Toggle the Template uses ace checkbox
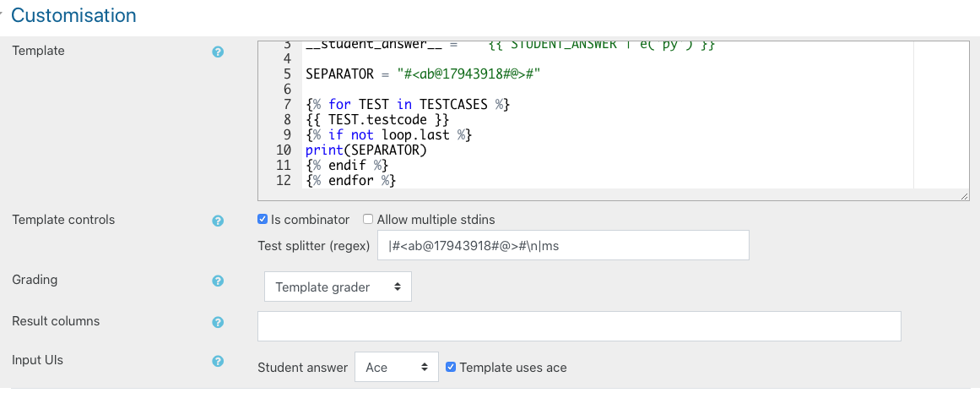Screen dimensions: 980x393 pyautogui.click(x=451, y=367)
